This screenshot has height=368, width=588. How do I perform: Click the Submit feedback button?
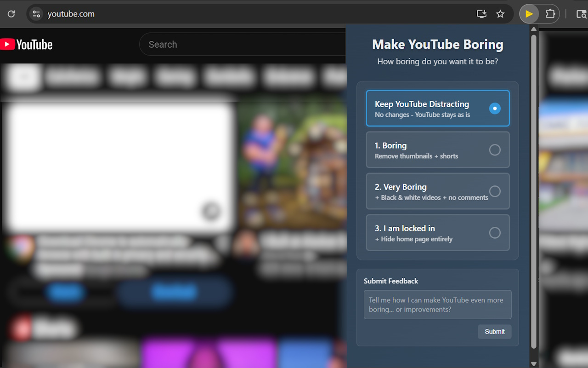coord(494,331)
